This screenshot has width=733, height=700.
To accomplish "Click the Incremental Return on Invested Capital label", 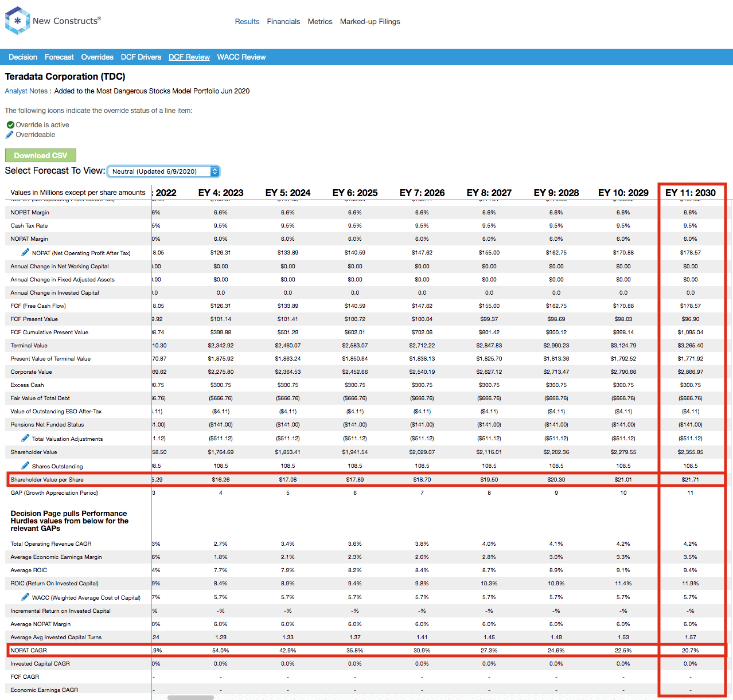I will (60, 611).
